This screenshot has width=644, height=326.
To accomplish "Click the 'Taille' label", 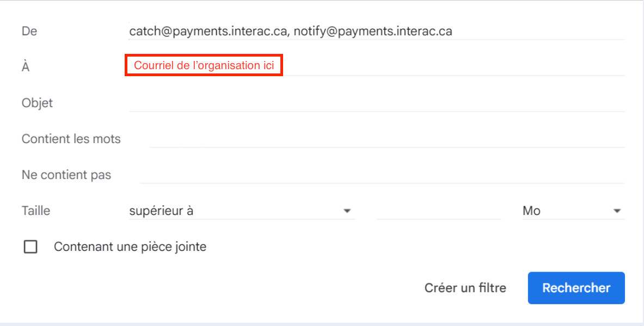I will [x=35, y=211].
